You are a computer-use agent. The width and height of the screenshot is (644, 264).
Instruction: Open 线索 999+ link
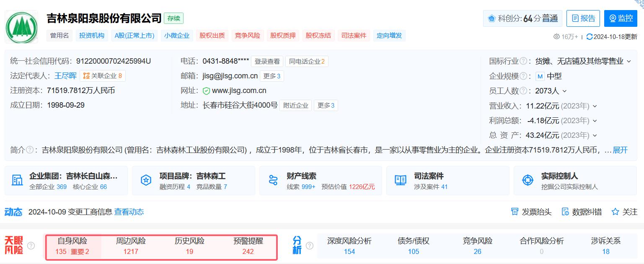point(301,187)
